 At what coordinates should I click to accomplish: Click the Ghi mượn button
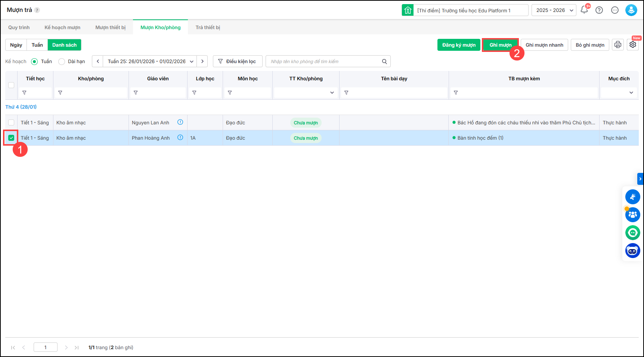point(500,45)
